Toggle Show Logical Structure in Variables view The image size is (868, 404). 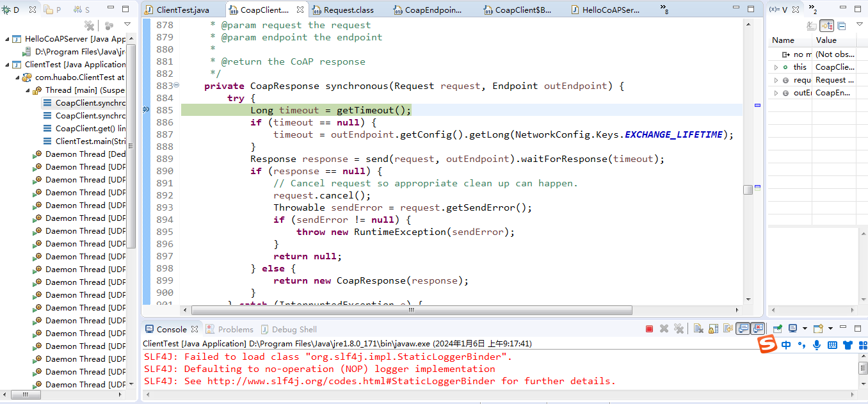(x=827, y=26)
